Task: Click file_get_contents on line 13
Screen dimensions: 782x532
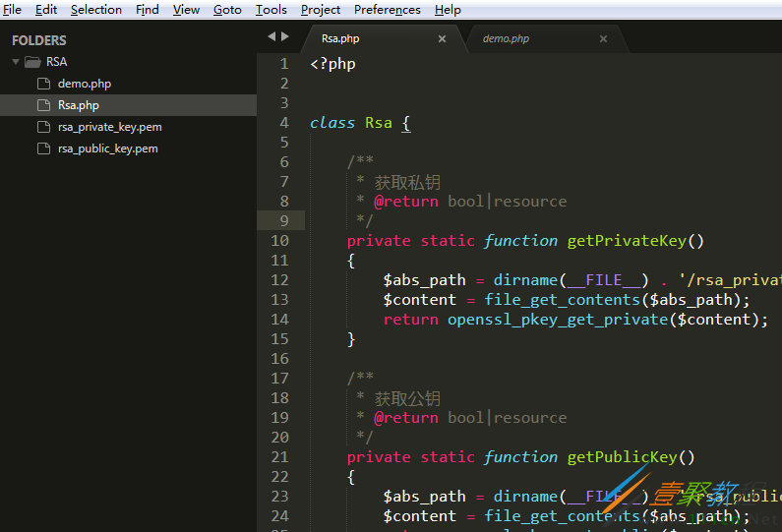Action: tap(562, 300)
